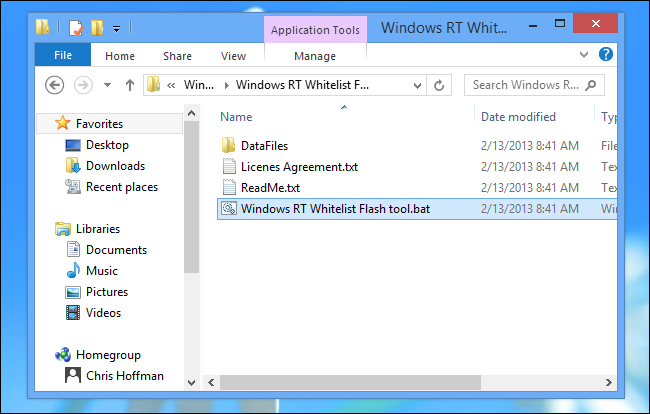Open the Customize Quick Access Toolbar dropdown
This screenshot has width=650, height=414.
click(x=116, y=29)
